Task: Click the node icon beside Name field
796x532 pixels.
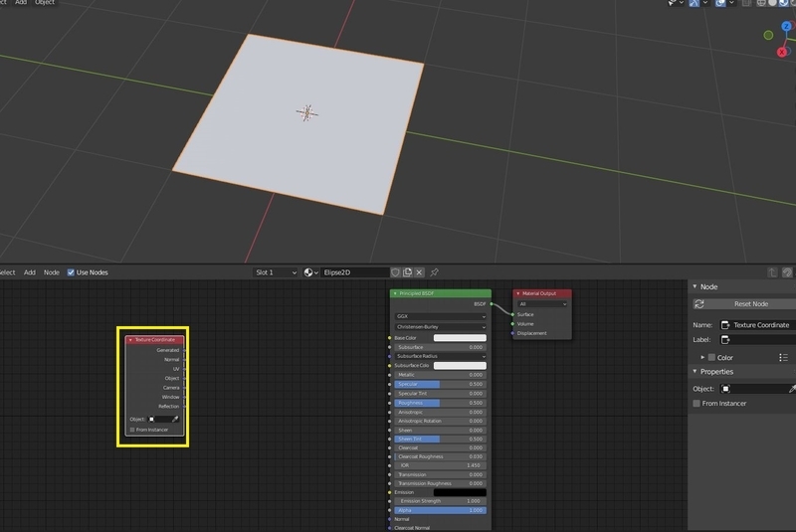Action: coord(725,324)
